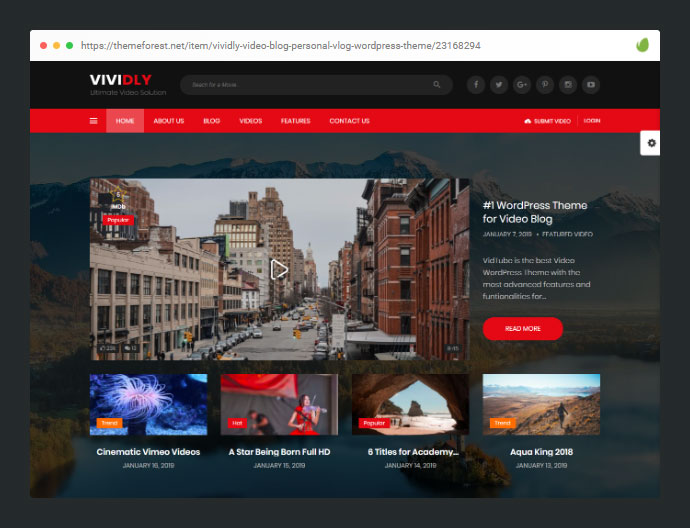Click the Submit Video link
This screenshot has height=528, width=690.
coord(547,121)
